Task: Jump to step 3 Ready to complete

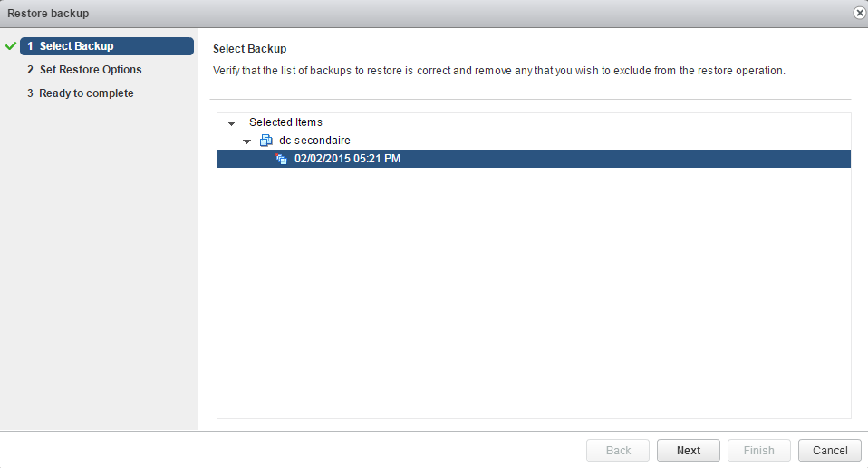Action: (86, 93)
